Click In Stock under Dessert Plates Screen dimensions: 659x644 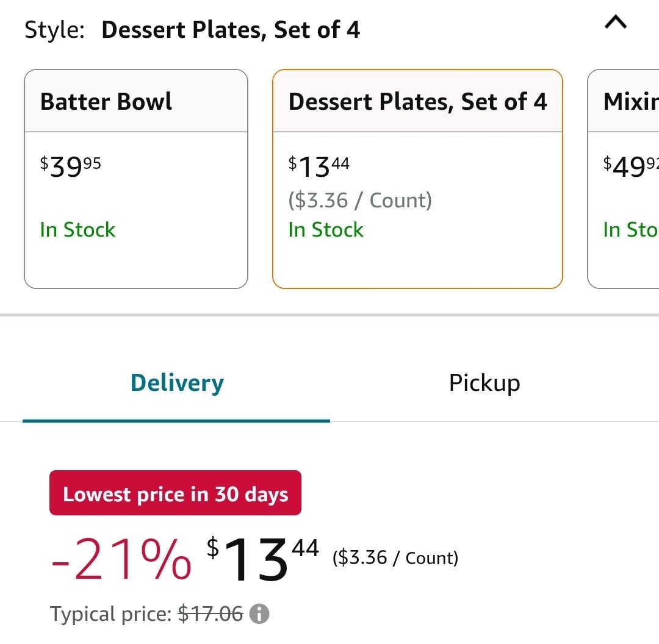pyautogui.click(x=326, y=229)
